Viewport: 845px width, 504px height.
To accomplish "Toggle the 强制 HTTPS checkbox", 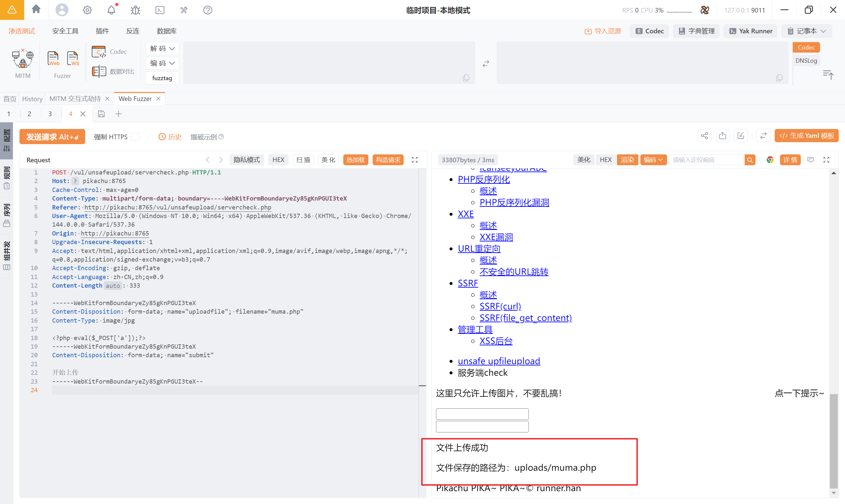I will coord(135,137).
